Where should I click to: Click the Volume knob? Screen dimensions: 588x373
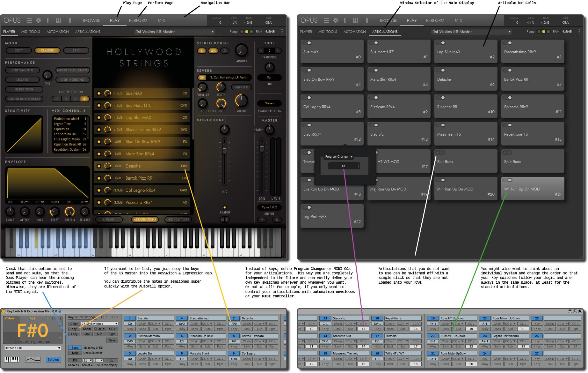pyautogui.click(x=241, y=101)
